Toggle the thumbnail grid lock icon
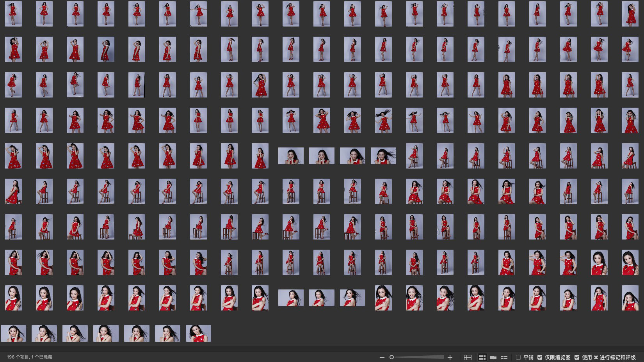 pyautogui.click(x=468, y=357)
